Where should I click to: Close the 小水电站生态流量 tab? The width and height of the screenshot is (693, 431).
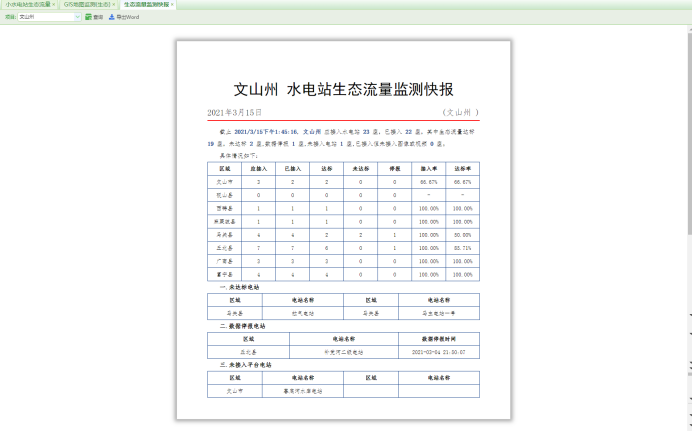point(54,5)
